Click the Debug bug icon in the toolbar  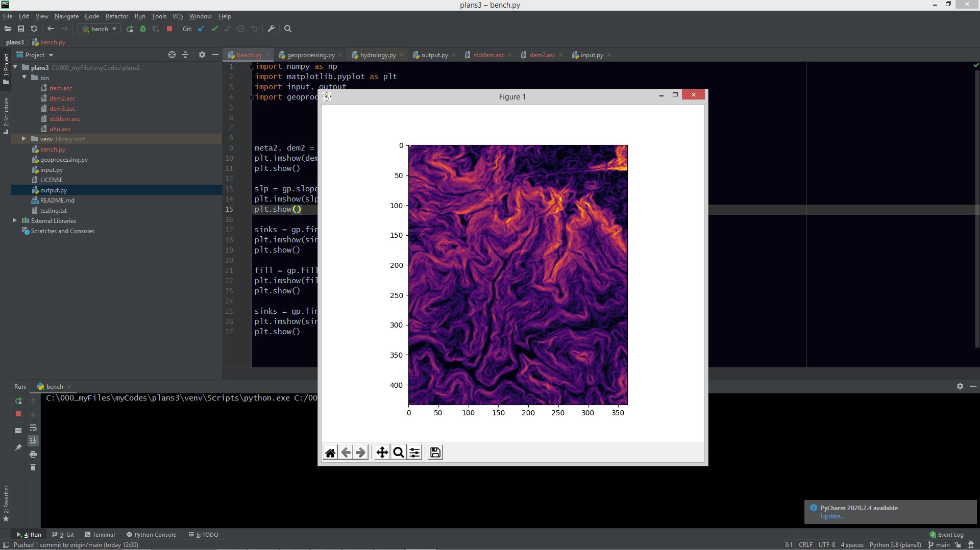tap(143, 29)
